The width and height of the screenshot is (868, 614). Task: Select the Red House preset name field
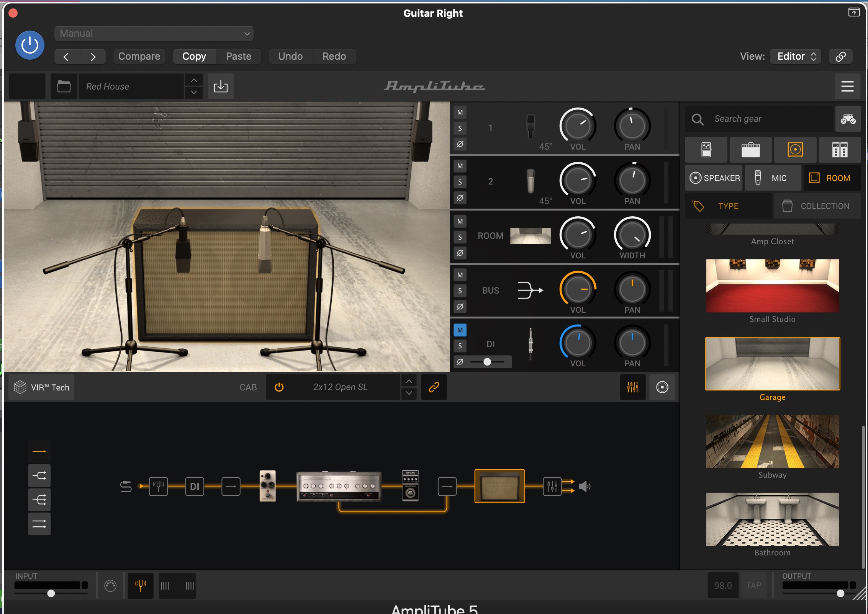coord(131,87)
